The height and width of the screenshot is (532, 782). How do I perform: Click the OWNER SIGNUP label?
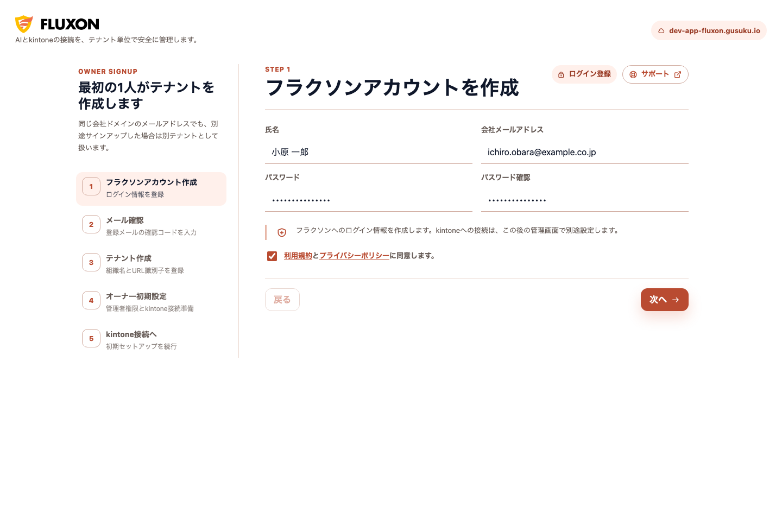(108, 72)
